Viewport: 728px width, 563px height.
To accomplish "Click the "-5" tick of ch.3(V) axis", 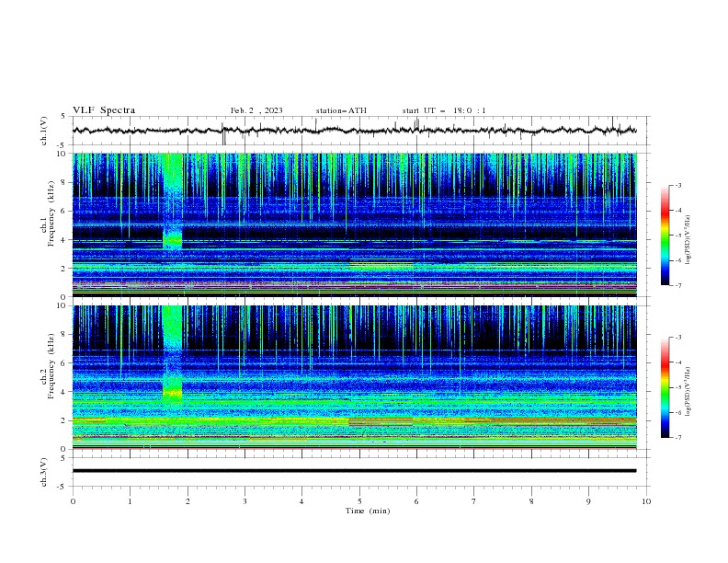I will pos(63,487).
